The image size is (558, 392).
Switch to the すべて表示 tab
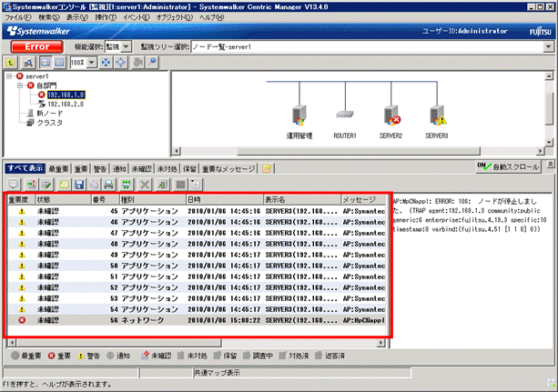click(25, 168)
